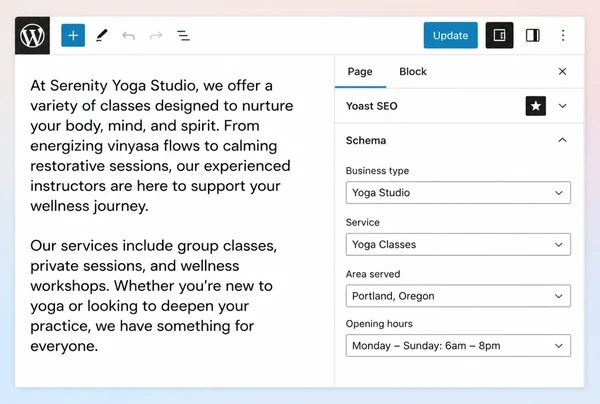Image resolution: width=600 pixels, height=404 pixels.
Task: Open the Opening hours dropdown
Action: (458, 345)
